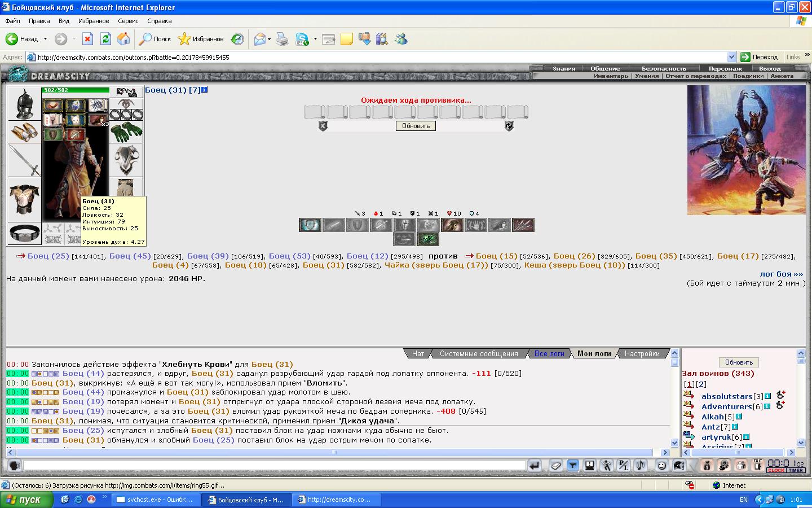812x508 pixels.
Task: Switch to the Системные сообщения tab
Action: click(479, 353)
